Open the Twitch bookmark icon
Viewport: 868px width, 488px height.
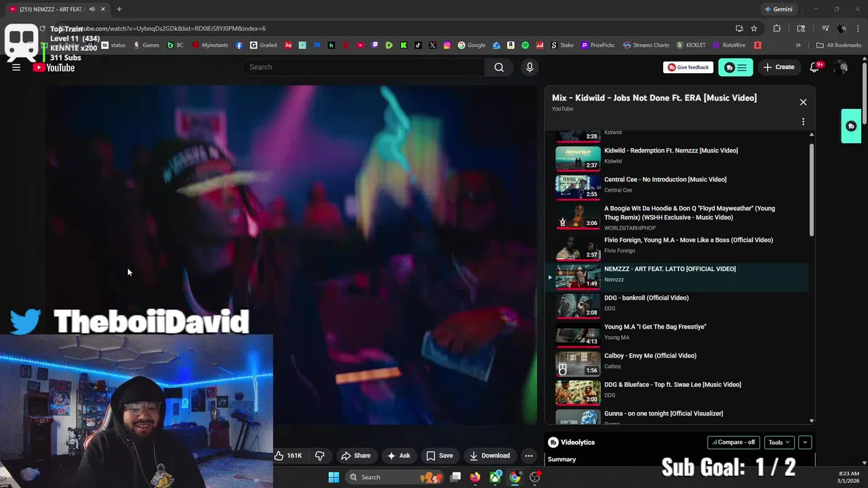374,45
